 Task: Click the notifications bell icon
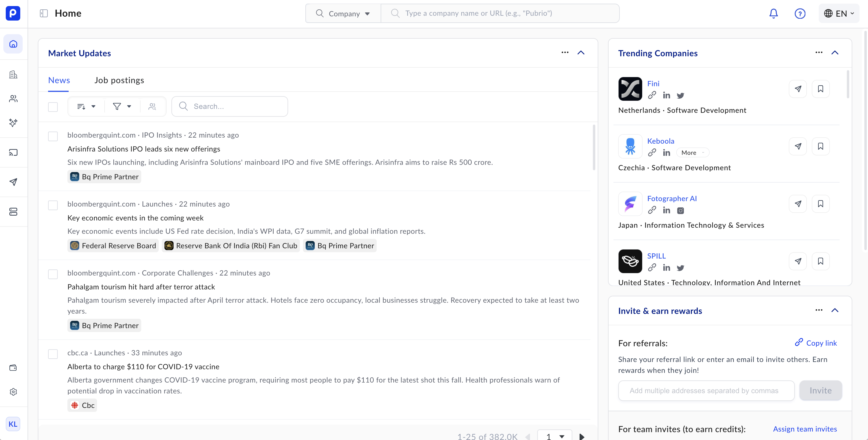coord(773,14)
